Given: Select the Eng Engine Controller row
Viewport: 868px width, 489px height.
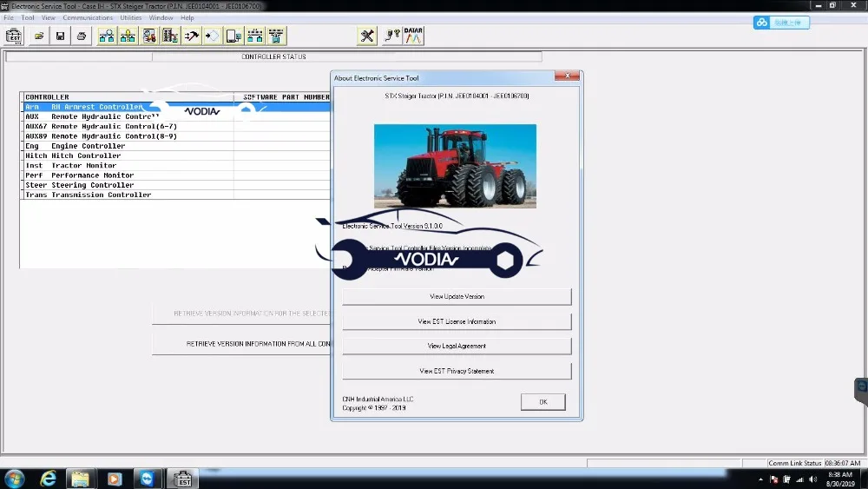Looking at the screenshot, I should (x=176, y=146).
